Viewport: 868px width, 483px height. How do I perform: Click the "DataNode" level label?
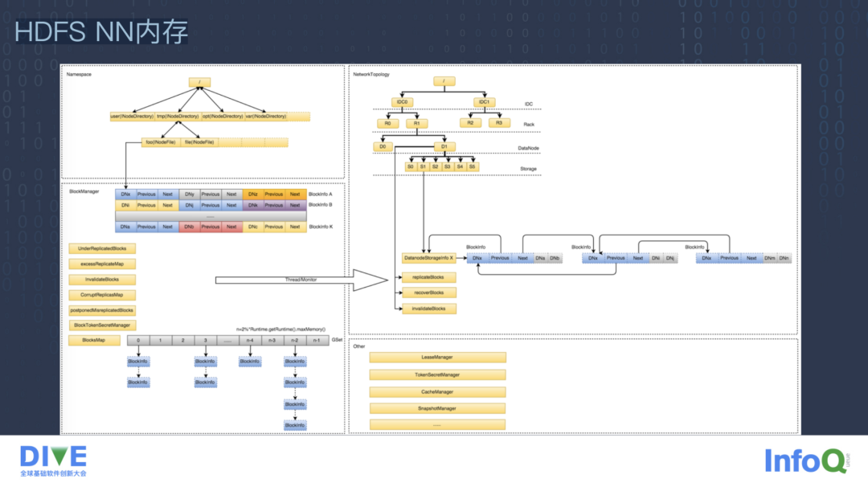(528, 148)
